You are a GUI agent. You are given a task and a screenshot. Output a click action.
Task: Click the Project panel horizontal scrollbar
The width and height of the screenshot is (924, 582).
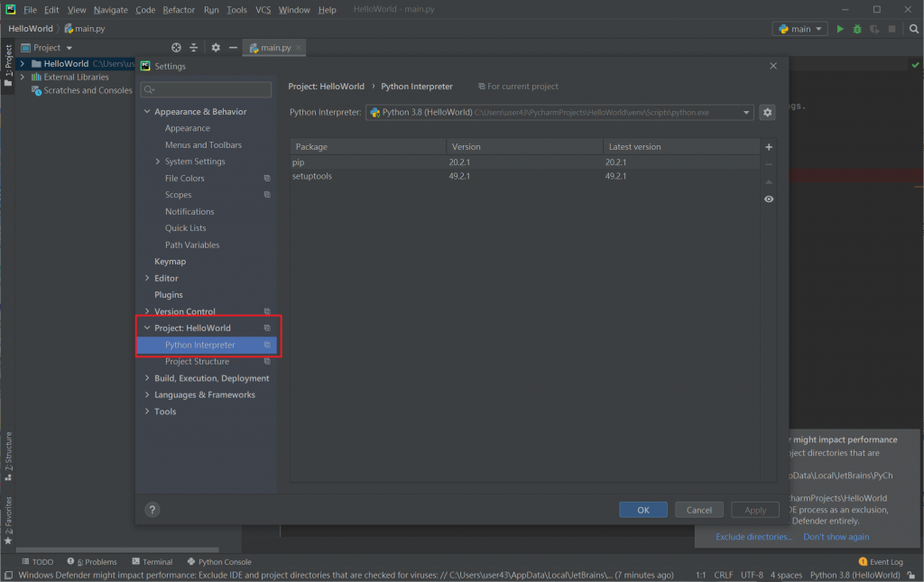116,550
